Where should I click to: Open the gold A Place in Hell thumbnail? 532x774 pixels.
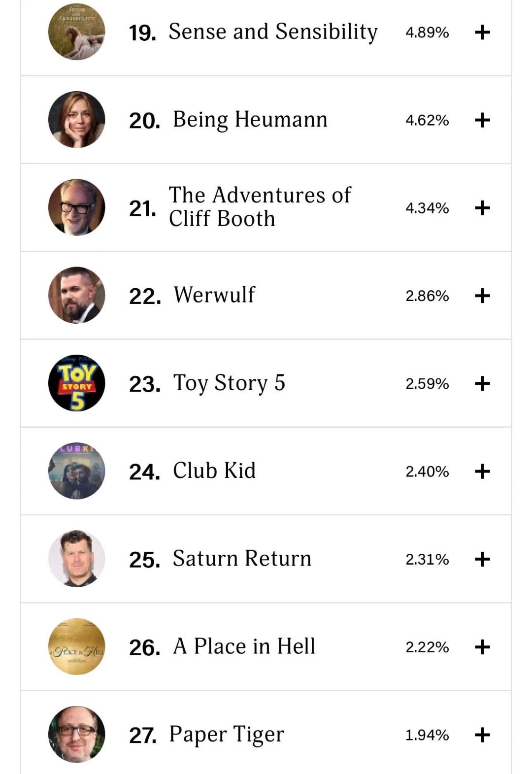click(77, 646)
